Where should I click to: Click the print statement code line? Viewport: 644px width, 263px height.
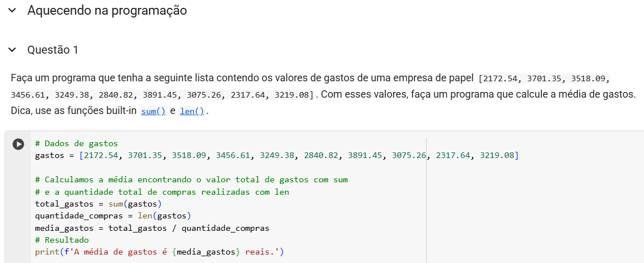tap(159, 252)
